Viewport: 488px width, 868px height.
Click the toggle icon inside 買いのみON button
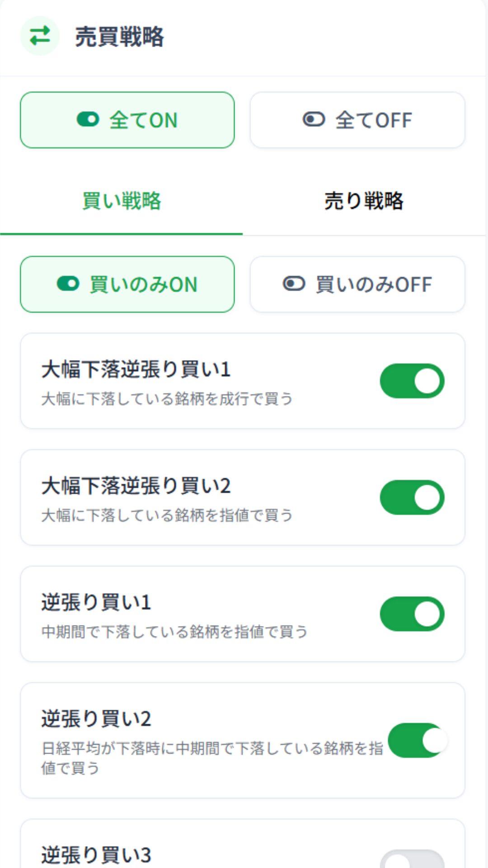click(x=68, y=284)
